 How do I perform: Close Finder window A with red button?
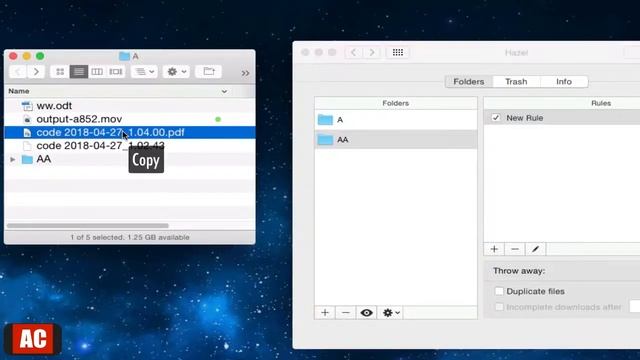tap(13, 56)
